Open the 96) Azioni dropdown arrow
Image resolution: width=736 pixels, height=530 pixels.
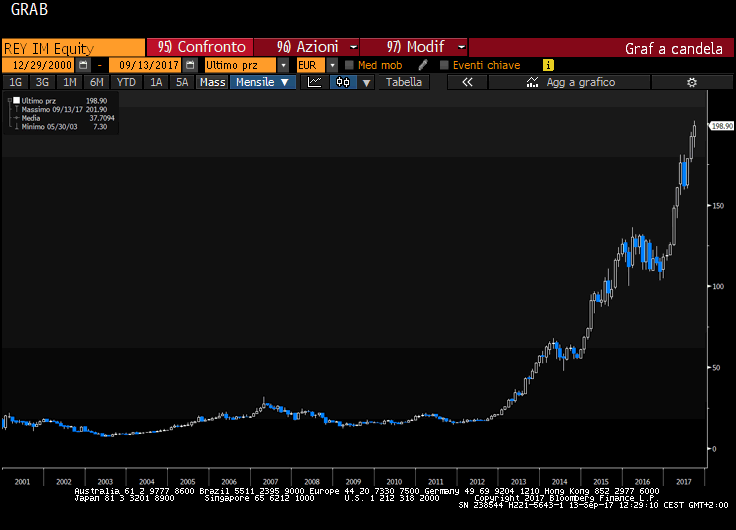click(x=353, y=47)
